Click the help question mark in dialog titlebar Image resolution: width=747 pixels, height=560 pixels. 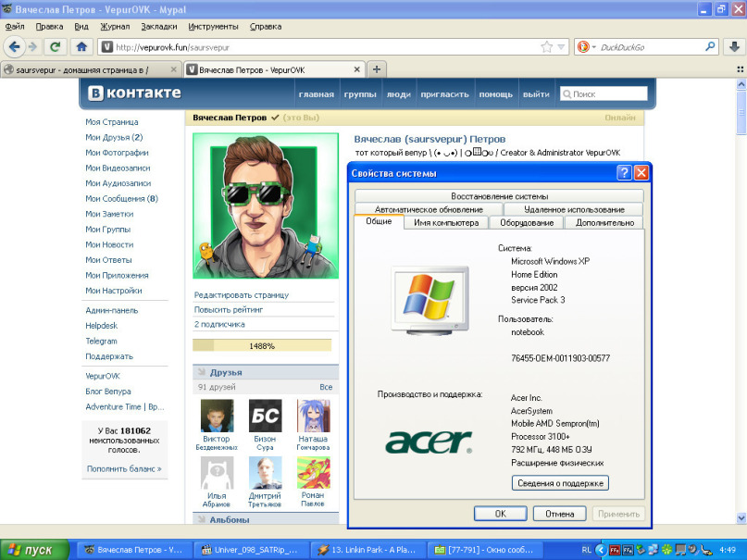pyautogui.click(x=624, y=173)
